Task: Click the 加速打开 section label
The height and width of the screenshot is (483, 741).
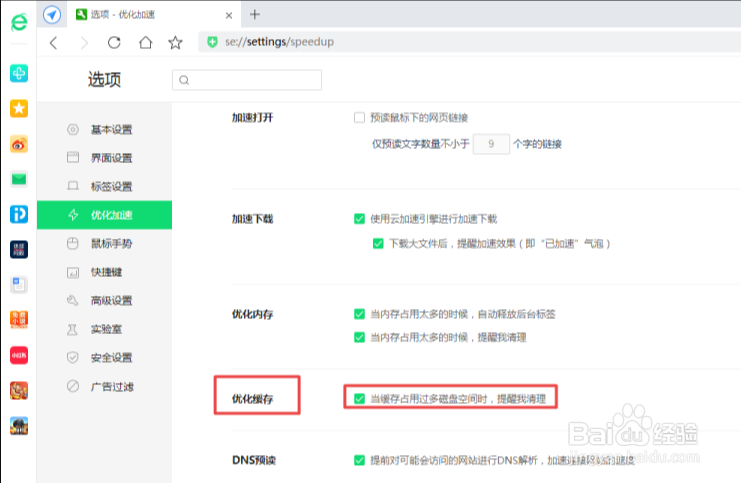Action: tap(252, 118)
